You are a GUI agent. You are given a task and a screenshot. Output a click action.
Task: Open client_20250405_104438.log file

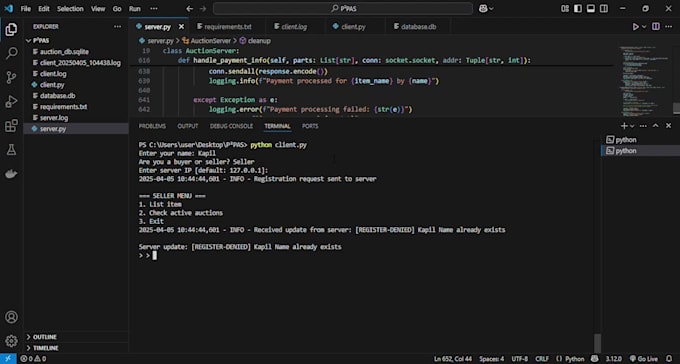[80, 63]
